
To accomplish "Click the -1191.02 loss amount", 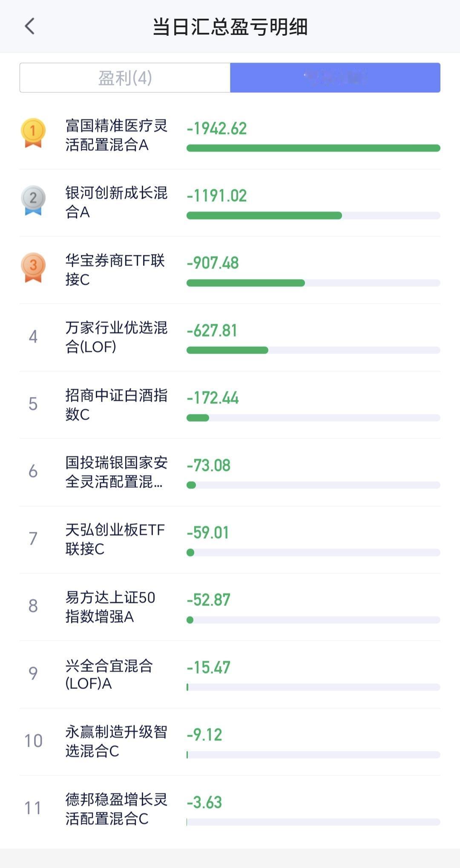I will (217, 196).
